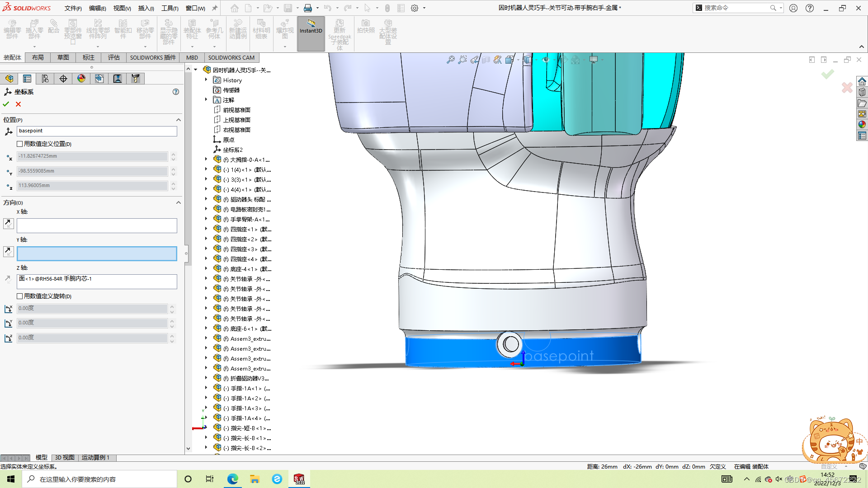Confirm coordinate system with green checkmark
Image resolution: width=868 pixels, height=488 pixels.
pos(6,103)
